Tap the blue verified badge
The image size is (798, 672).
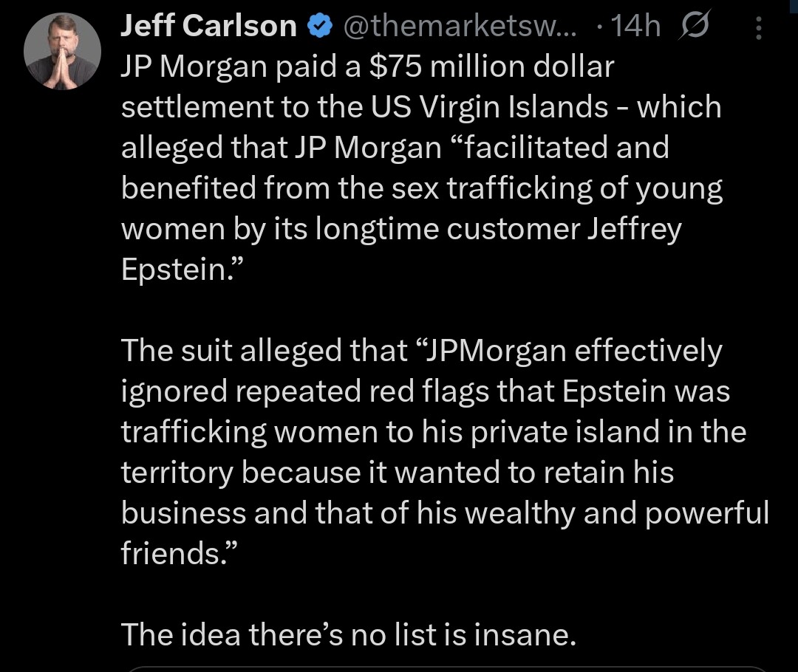pyautogui.click(x=318, y=27)
